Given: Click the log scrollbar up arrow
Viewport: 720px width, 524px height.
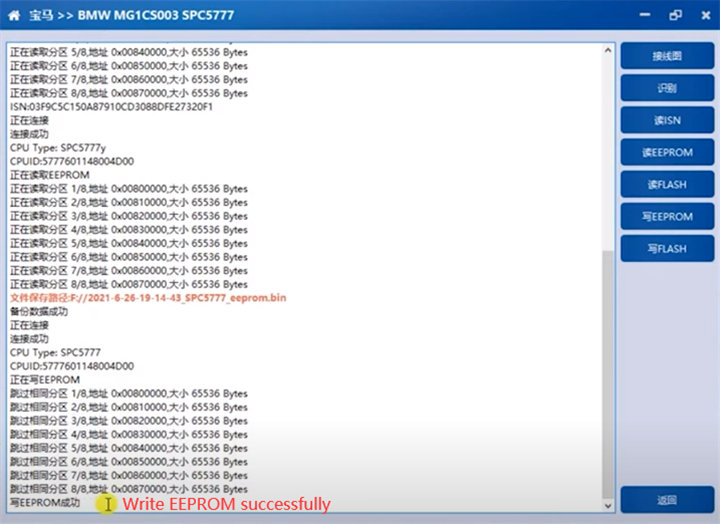Looking at the screenshot, I should pyautogui.click(x=608, y=49).
